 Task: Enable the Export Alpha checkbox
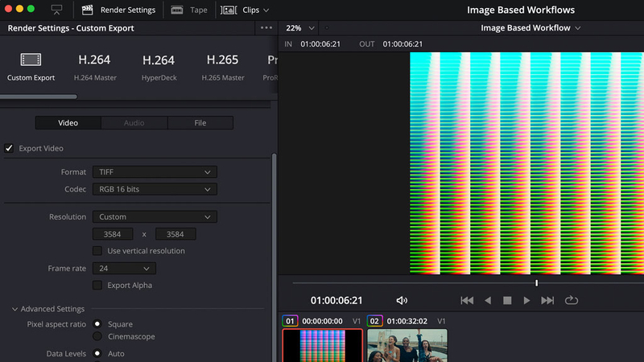point(97,286)
